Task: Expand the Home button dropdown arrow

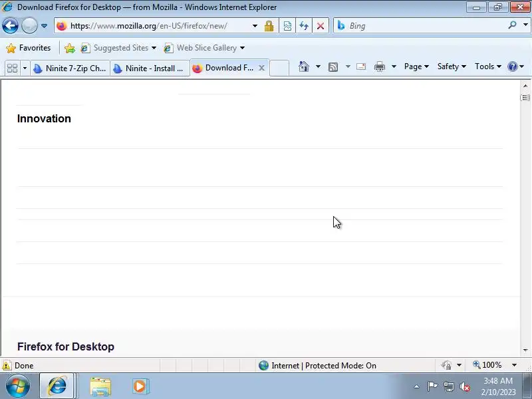Action: tap(318, 66)
